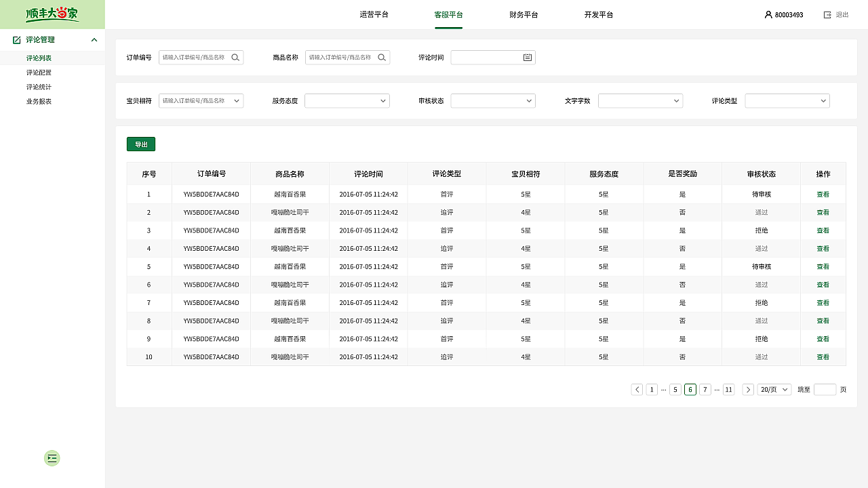
Task: Click 查看 link for row 9
Action: [823, 339]
